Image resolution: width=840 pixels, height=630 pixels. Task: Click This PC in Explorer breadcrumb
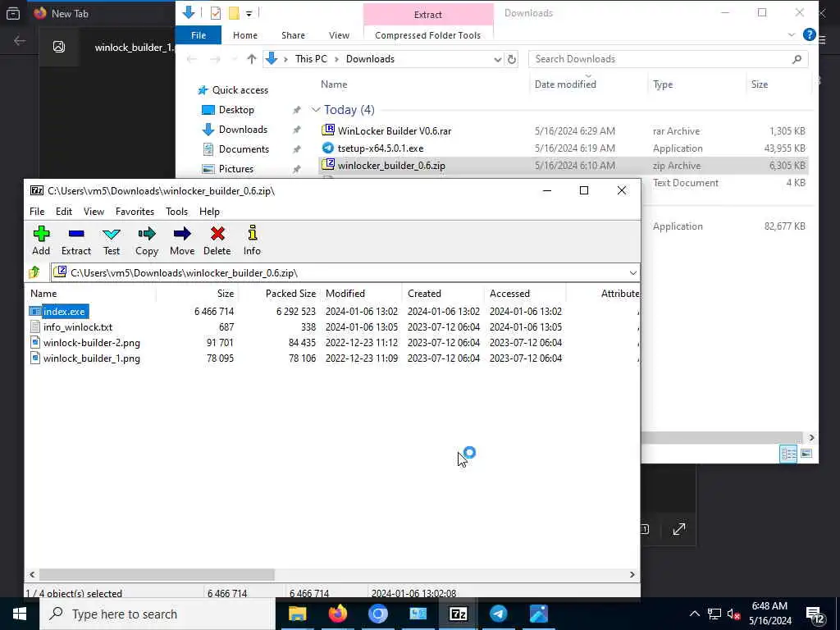pos(311,59)
